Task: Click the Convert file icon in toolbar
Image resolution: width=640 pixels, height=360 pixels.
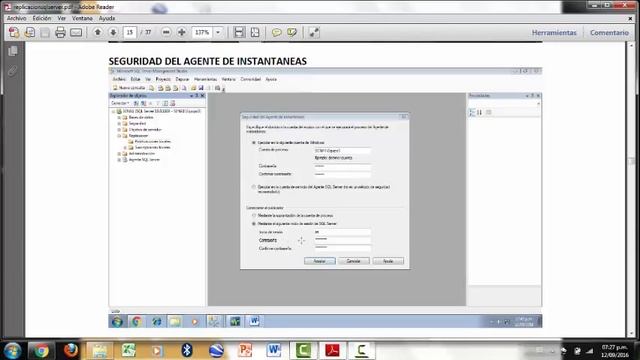Action: tap(29, 32)
